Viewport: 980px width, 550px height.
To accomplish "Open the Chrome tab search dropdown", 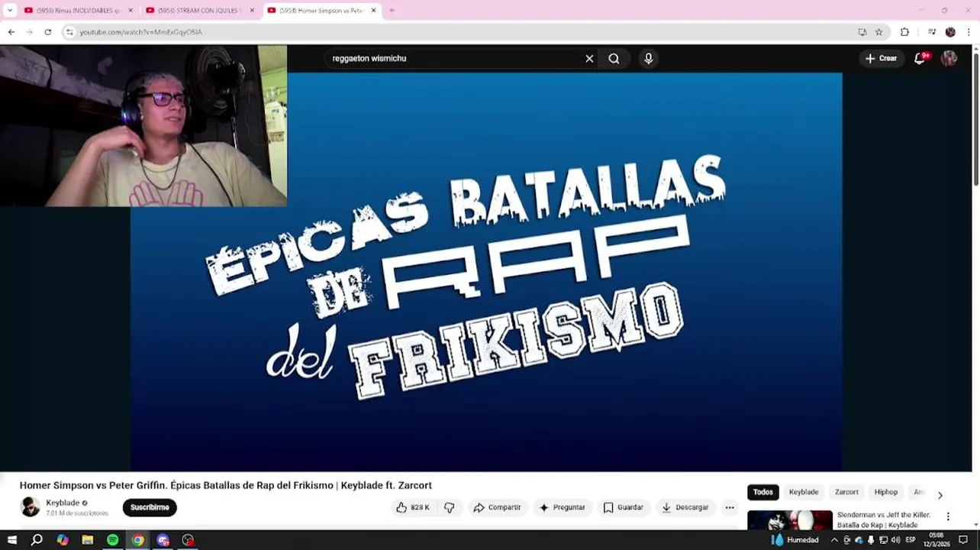I will 10,11.
